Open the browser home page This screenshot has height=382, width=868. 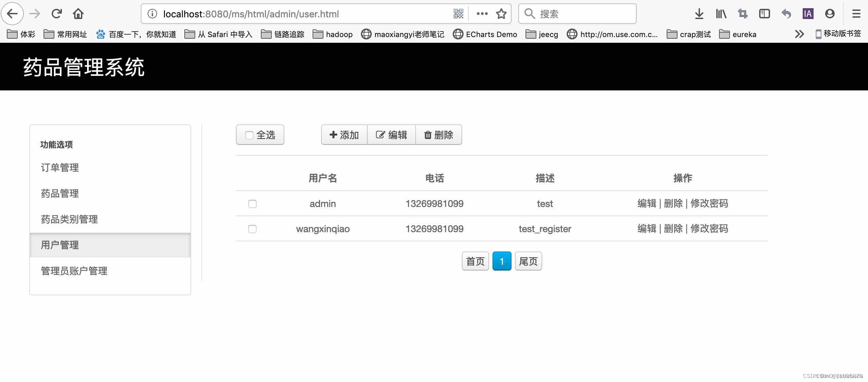click(x=78, y=14)
